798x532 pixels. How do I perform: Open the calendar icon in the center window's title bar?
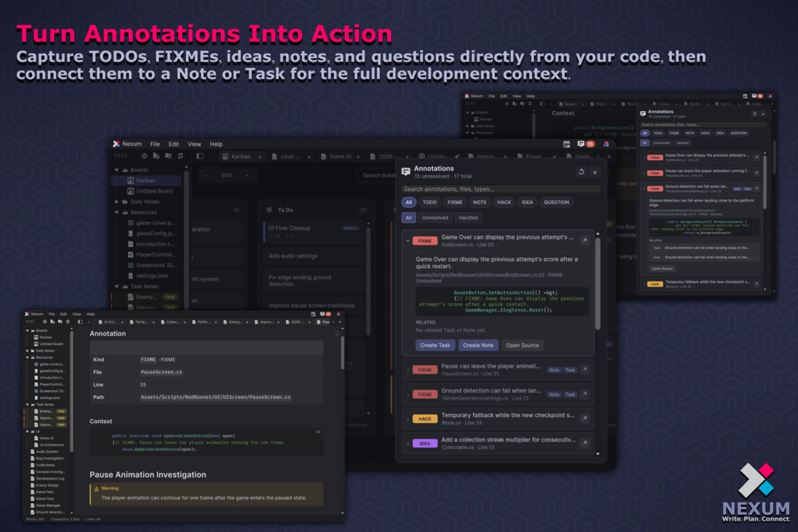pyautogui.click(x=567, y=144)
